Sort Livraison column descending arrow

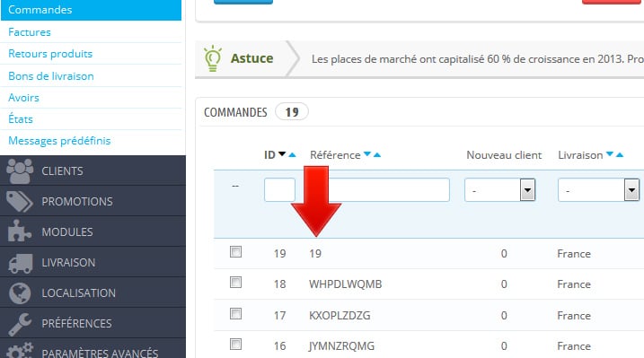pyautogui.click(x=610, y=154)
